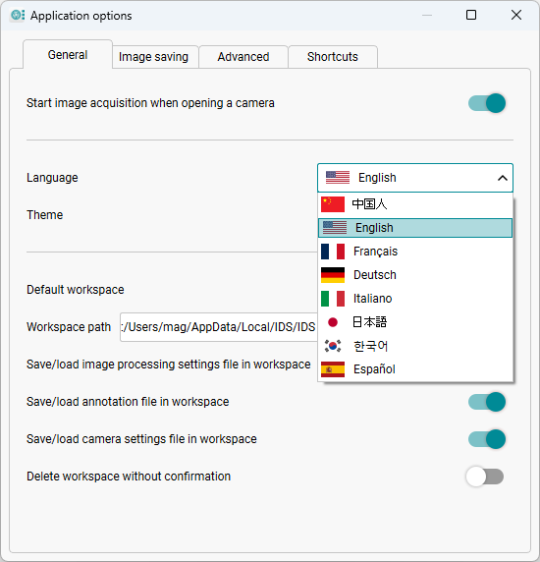
Task: Select the General tab
Action: tap(68, 54)
